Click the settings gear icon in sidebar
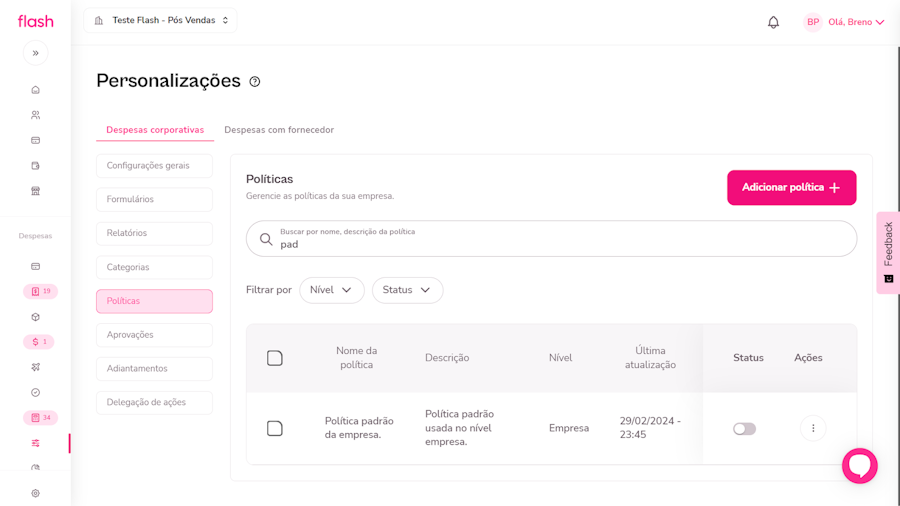The width and height of the screenshot is (900, 506). [35, 493]
